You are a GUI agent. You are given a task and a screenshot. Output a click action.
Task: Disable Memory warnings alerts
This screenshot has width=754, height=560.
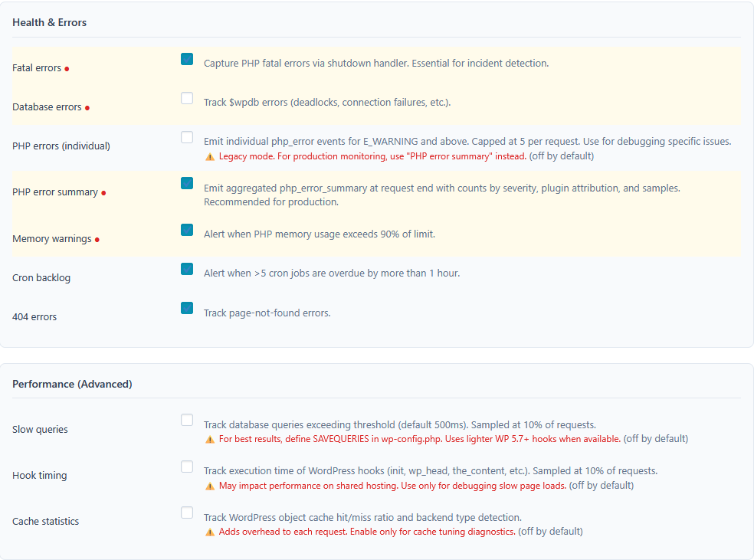pyautogui.click(x=187, y=230)
